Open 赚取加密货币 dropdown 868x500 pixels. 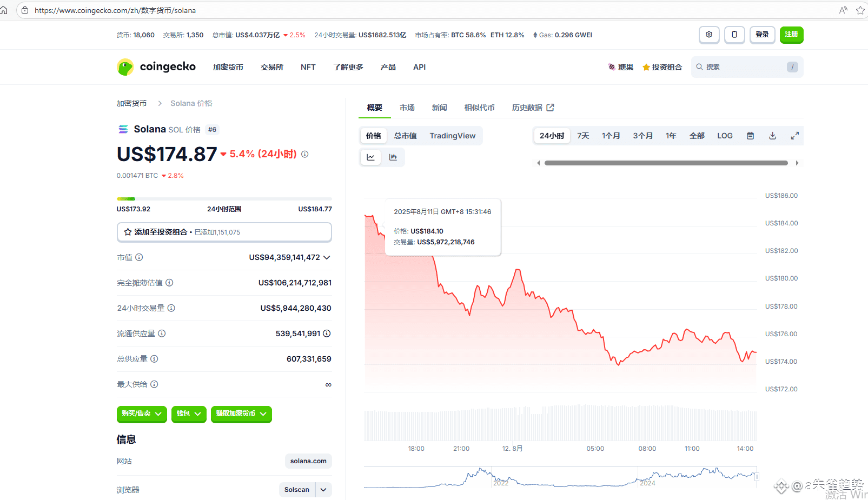click(x=241, y=414)
